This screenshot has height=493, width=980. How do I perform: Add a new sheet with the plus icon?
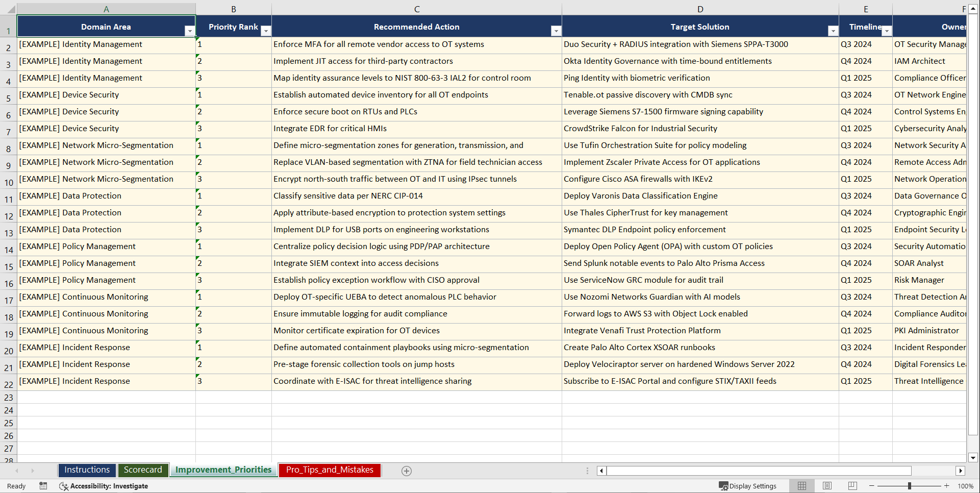click(406, 471)
